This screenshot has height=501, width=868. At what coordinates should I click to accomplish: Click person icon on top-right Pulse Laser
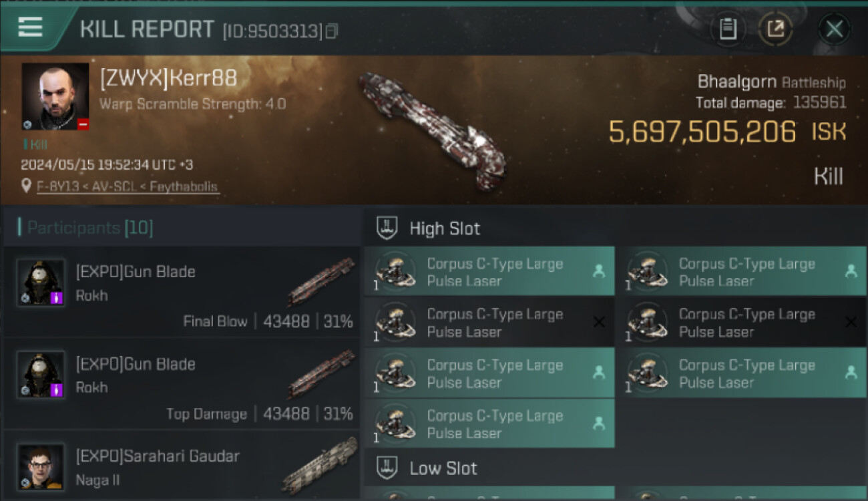(x=851, y=271)
